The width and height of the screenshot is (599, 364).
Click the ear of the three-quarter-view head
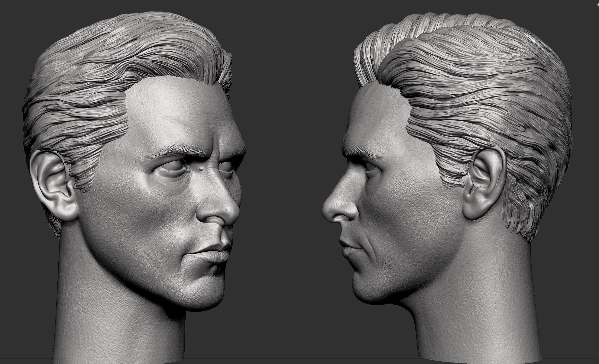(x=54, y=186)
